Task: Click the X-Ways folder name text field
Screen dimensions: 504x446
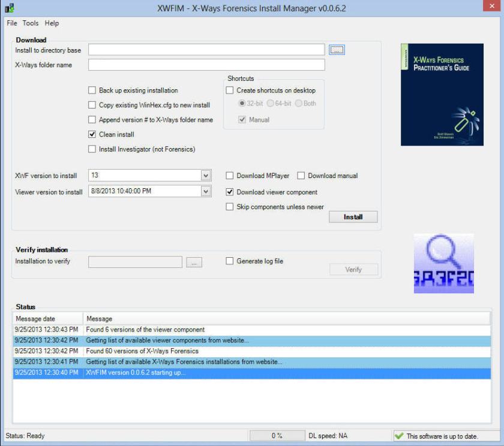Action: (x=206, y=65)
